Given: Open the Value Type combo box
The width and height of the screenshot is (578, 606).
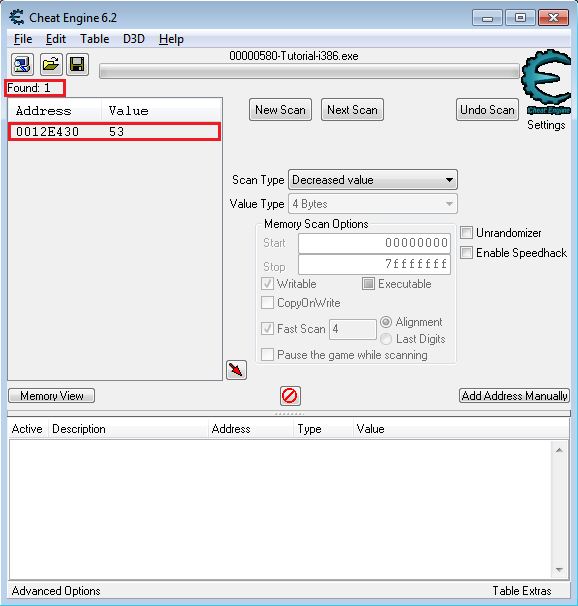Looking at the screenshot, I should click(373, 204).
